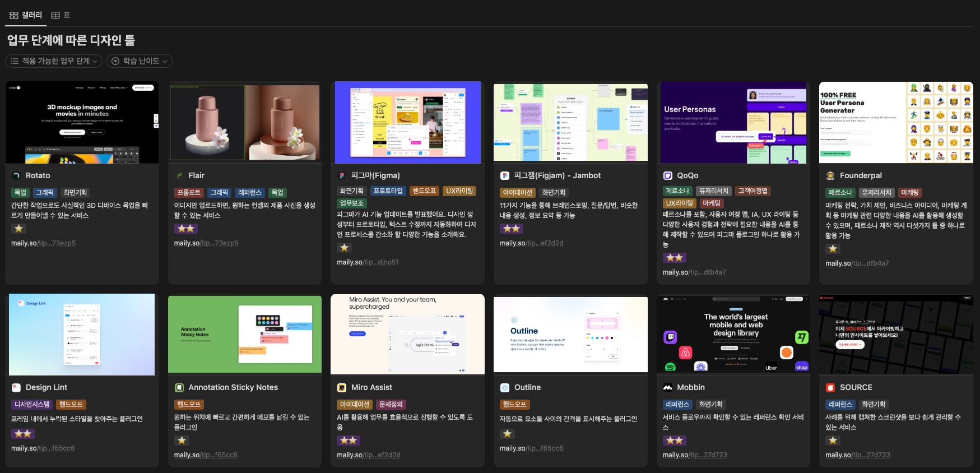Click the Outline plugin icon
Screen dimensions: 980x473
coord(505,387)
